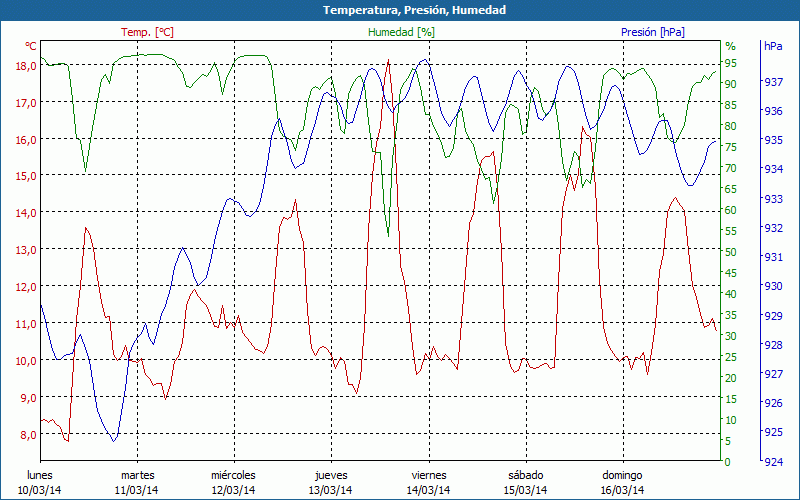The image size is (800, 500).
Task: Click the '95' humidity axis value
Action: pos(730,62)
